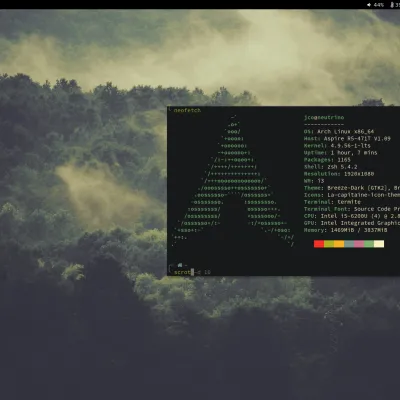Click the 'Kernel: 4.9.56-1-lts' line

(337, 145)
